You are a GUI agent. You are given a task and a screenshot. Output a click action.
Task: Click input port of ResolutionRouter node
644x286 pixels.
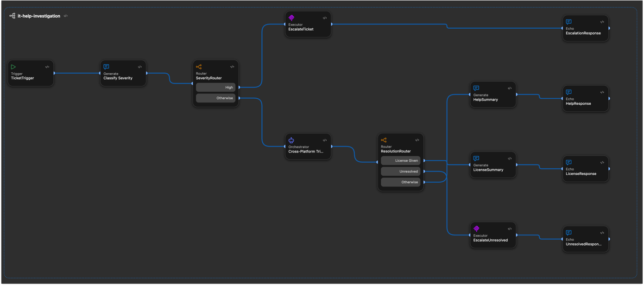(x=378, y=162)
